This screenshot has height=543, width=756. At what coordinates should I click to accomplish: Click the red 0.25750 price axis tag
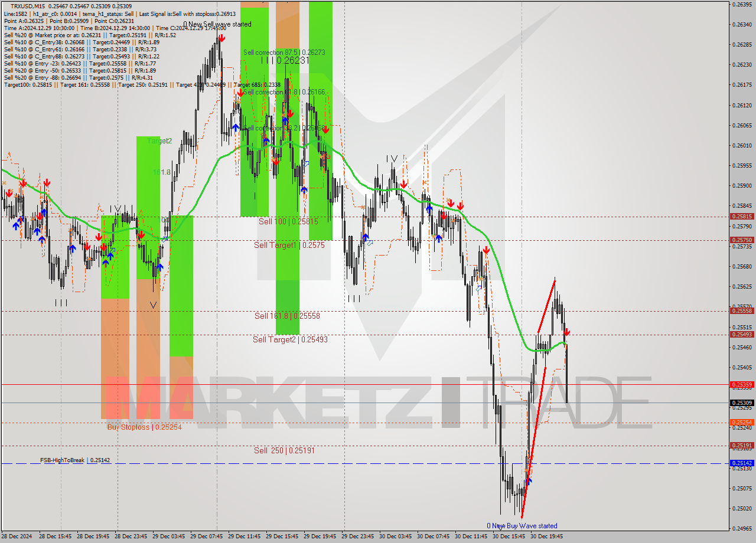[742, 240]
